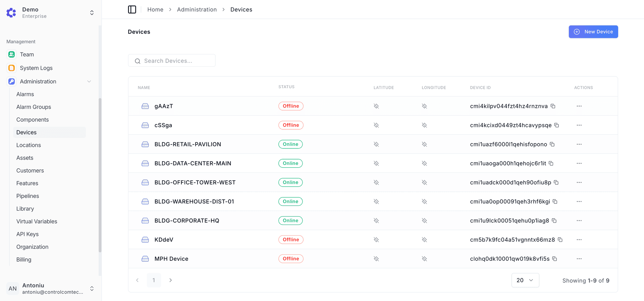The height and width of the screenshot is (301, 644).
Task: Sort by the STATUS column header
Action: pos(286,87)
